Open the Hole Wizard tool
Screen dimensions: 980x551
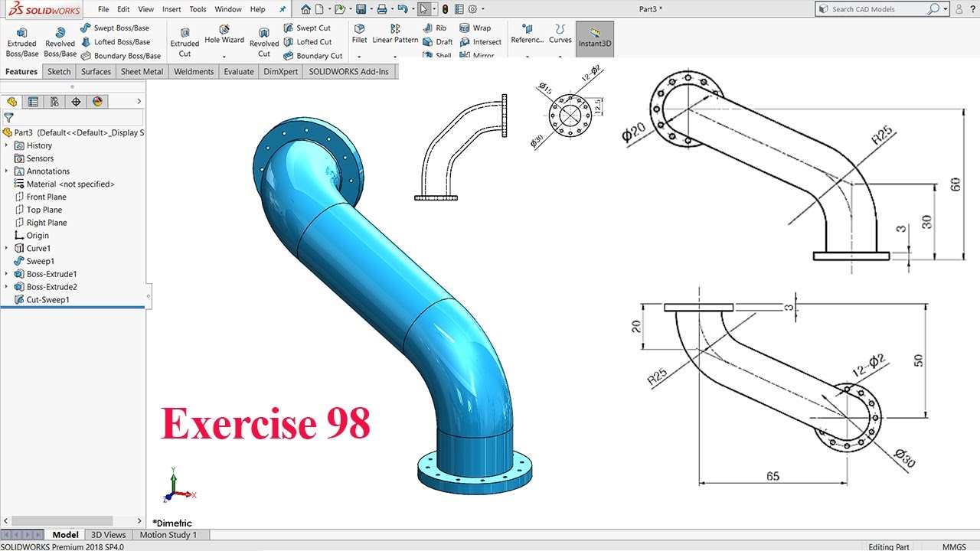pyautogui.click(x=224, y=34)
